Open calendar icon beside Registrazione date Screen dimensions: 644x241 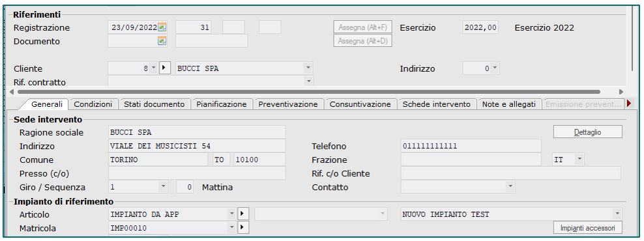[x=162, y=27]
